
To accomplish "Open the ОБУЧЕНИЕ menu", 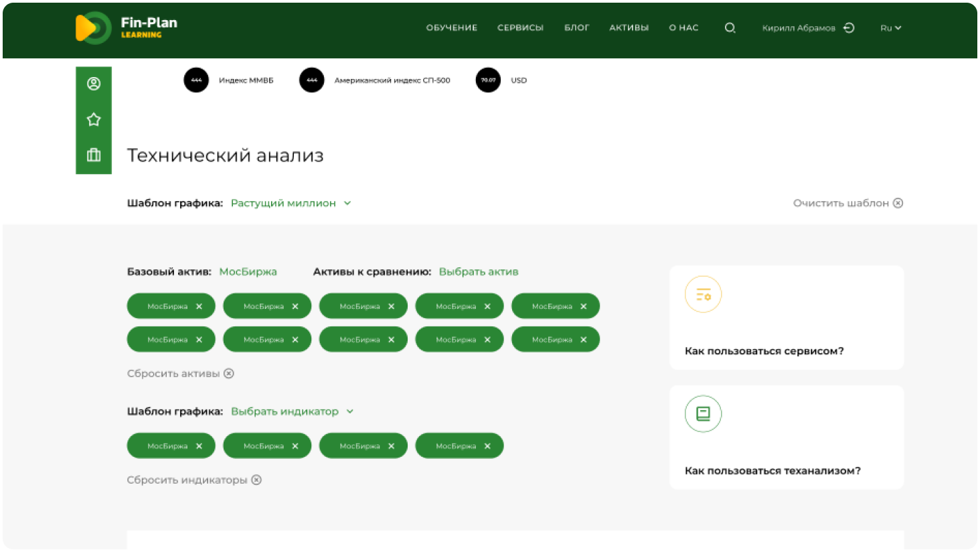I will (x=452, y=28).
